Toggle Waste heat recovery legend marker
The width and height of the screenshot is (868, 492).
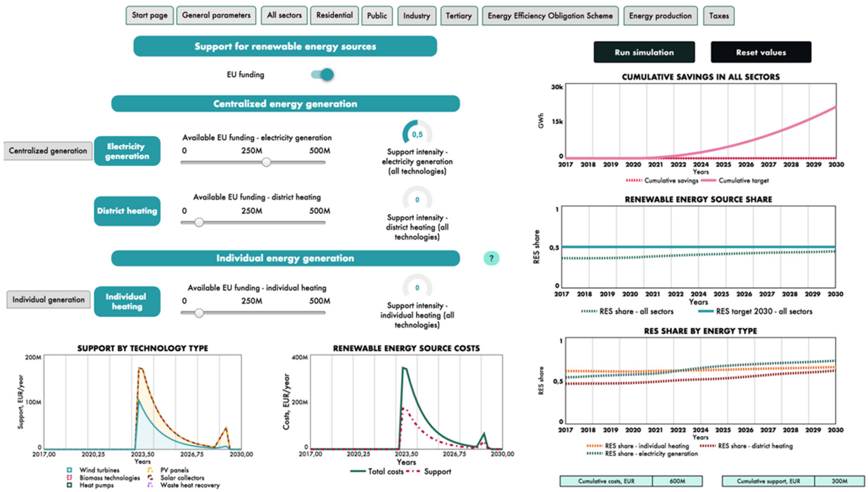coord(150,485)
